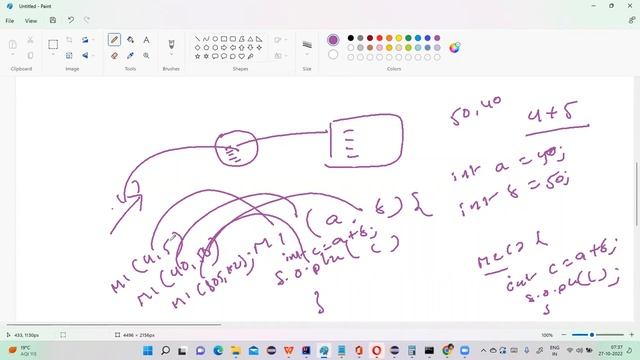Click the Brushes tool icon
The height and width of the screenshot is (360, 640).
pos(171,43)
